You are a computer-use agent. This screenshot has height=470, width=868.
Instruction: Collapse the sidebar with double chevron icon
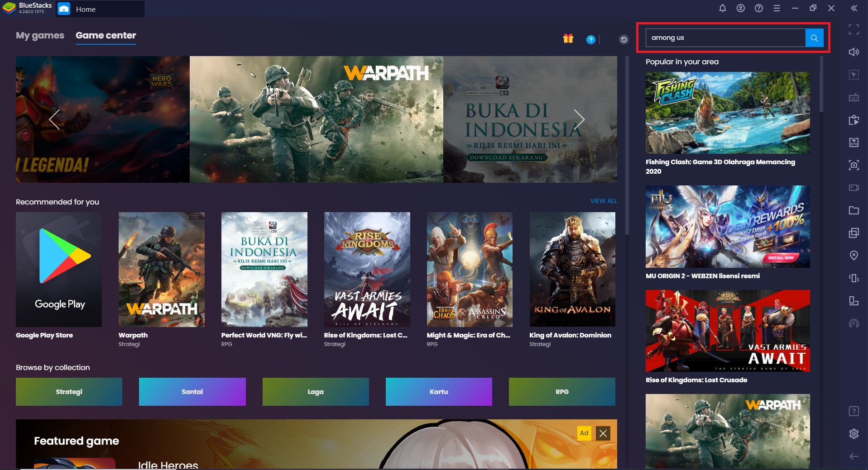coord(854,8)
